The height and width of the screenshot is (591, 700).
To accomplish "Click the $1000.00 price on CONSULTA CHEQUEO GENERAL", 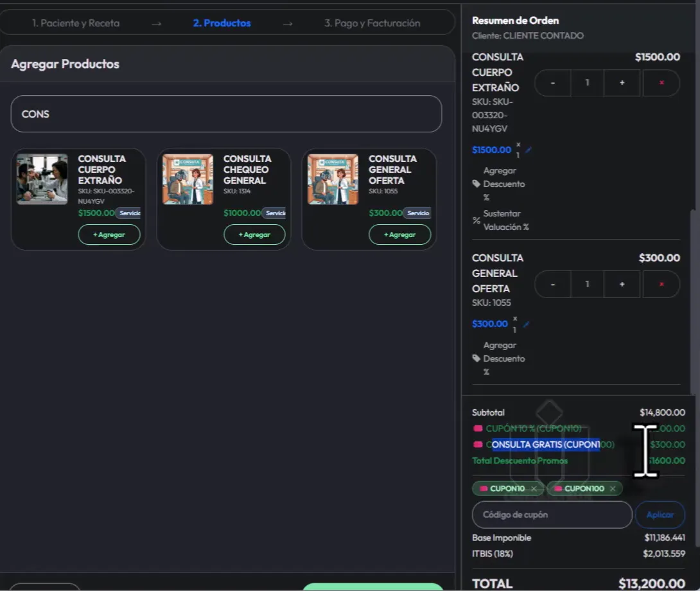I will click(242, 213).
